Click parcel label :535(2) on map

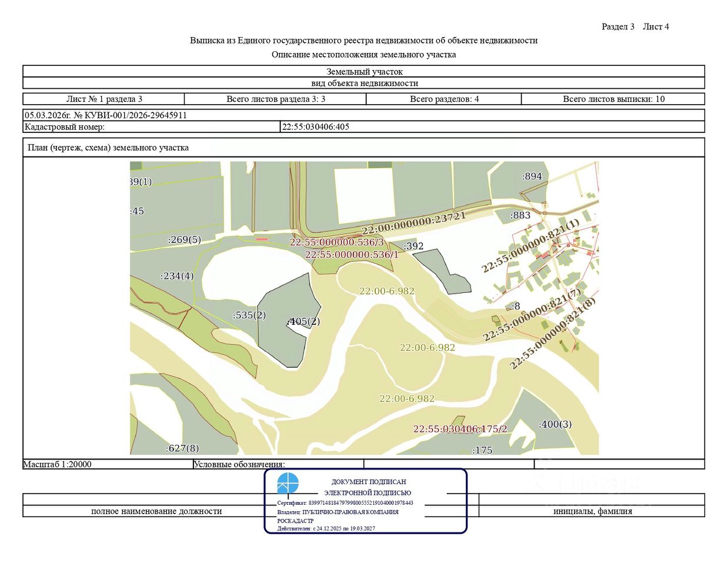point(249,315)
